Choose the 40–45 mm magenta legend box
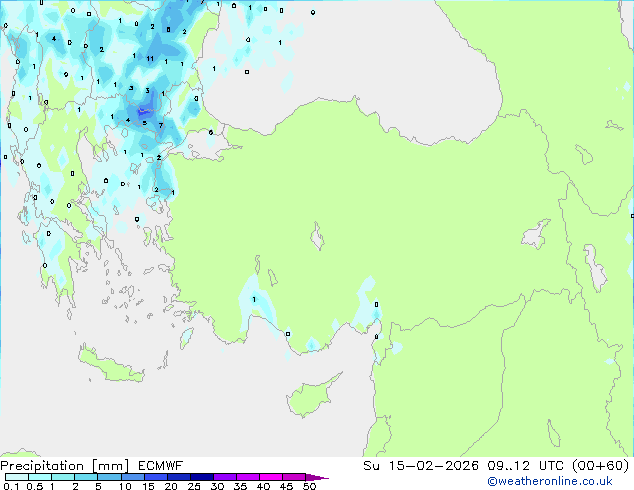634x490 pixels. click(271, 477)
